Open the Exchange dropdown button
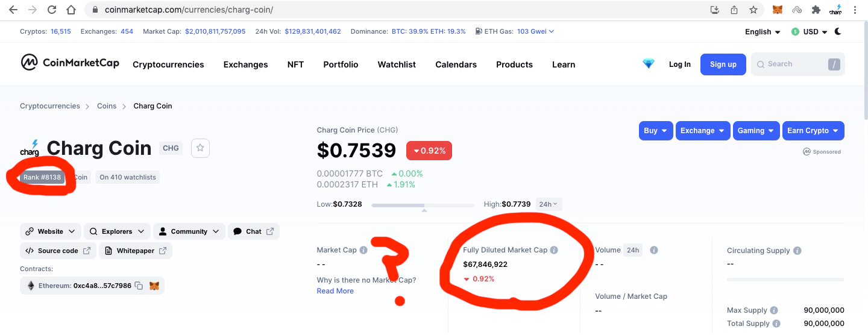 point(703,131)
